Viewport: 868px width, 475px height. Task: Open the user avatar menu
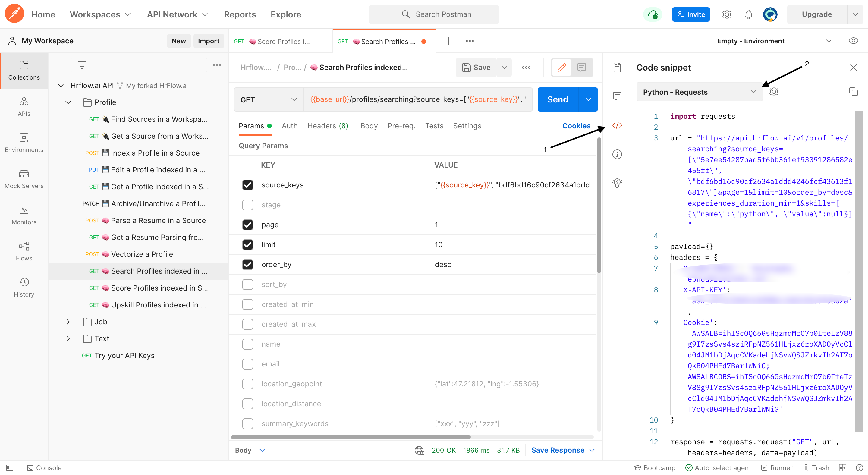click(x=770, y=14)
